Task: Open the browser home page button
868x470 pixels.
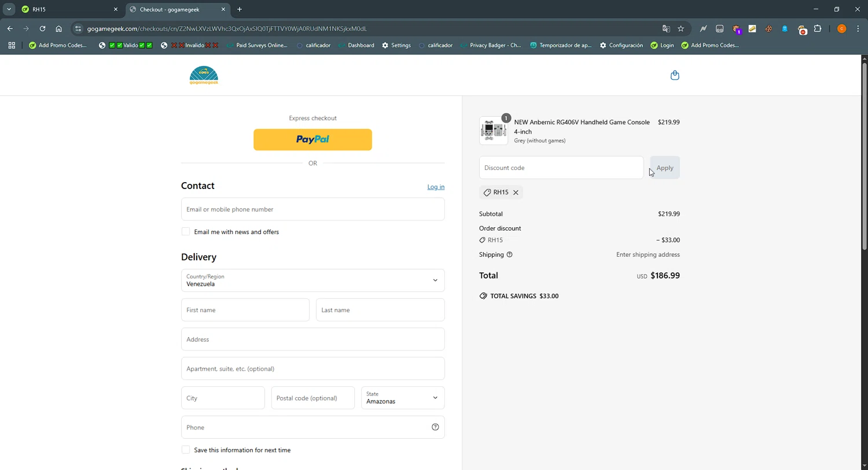Action: click(58, 28)
